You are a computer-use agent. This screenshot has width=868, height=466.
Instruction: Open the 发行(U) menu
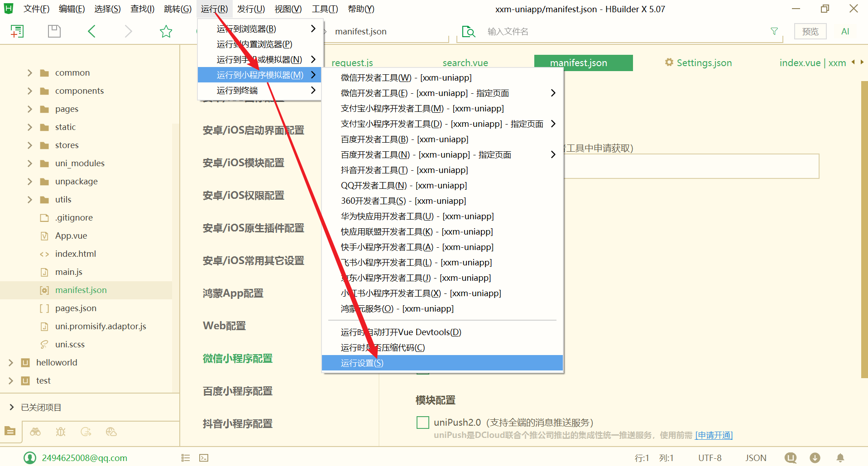[x=251, y=9]
